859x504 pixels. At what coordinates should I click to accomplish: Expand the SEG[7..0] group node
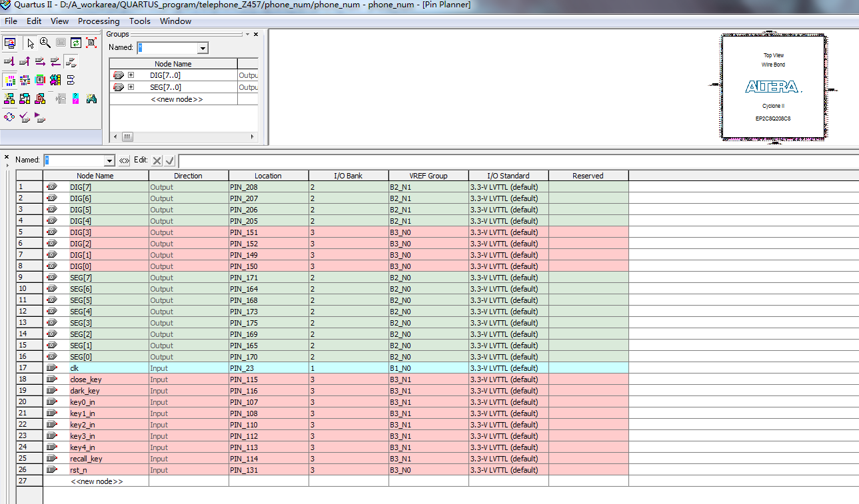pos(131,87)
